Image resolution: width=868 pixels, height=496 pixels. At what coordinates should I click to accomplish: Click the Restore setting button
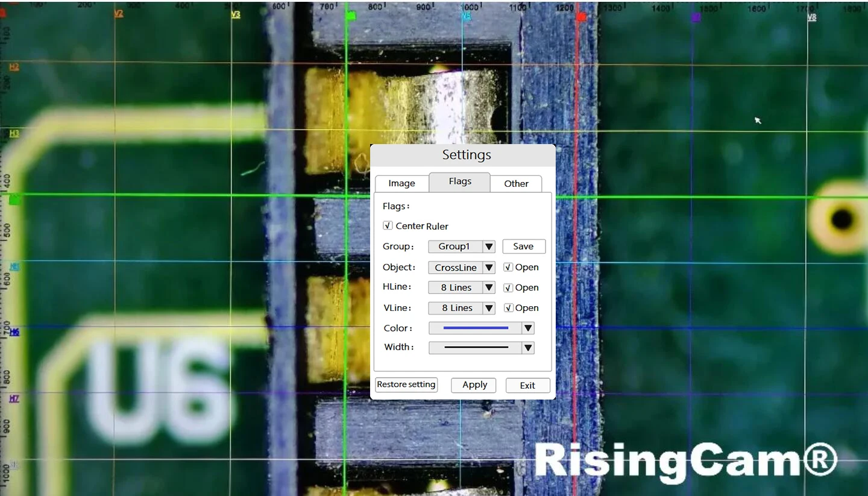pos(406,385)
